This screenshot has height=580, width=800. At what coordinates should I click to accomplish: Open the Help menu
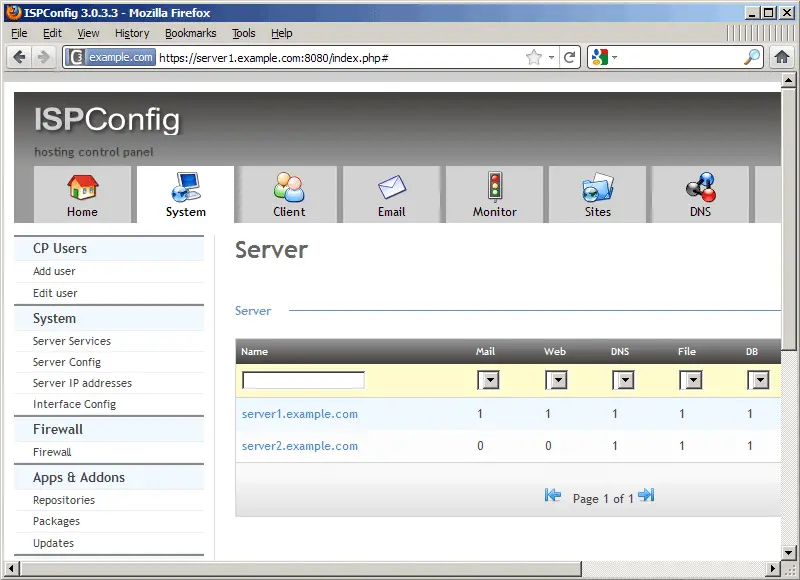(282, 33)
